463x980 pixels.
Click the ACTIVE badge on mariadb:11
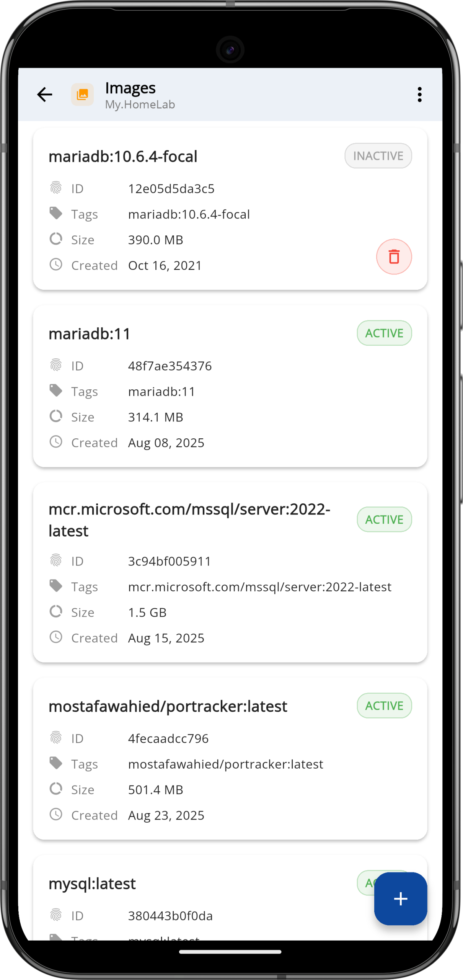tap(384, 333)
